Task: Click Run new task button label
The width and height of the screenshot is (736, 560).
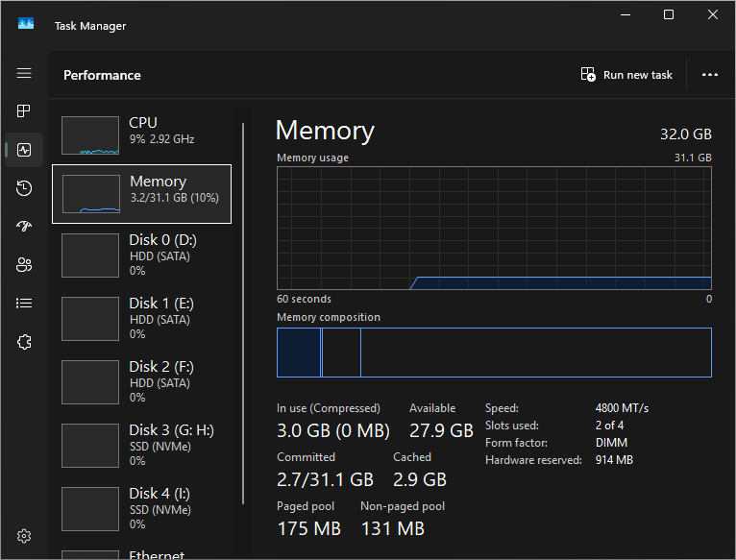Action: [x=637, y=75]
